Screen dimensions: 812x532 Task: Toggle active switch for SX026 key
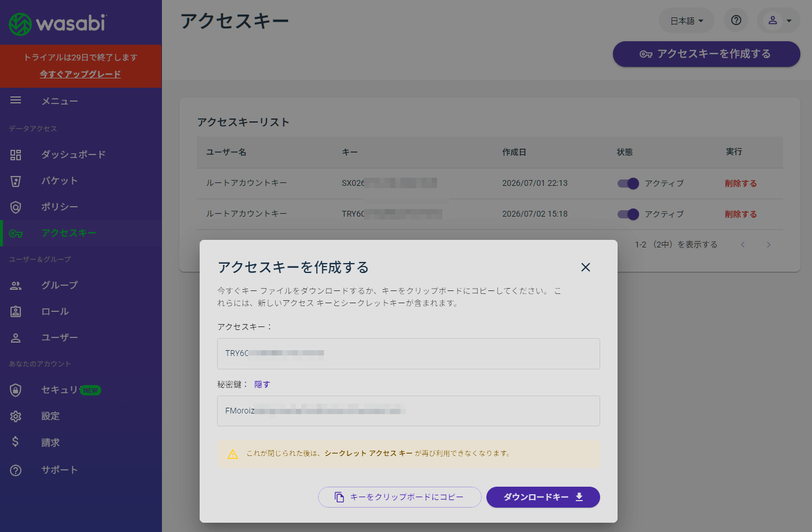(x=628, y=184)
